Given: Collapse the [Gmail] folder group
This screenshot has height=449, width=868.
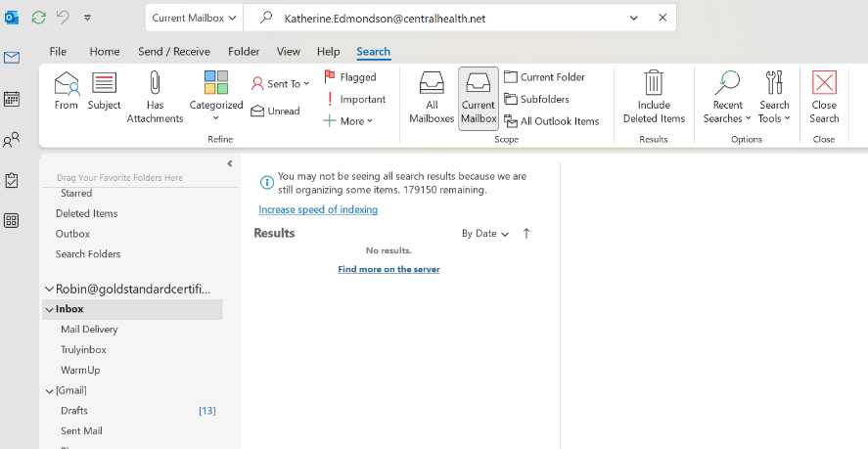Looking at the screenshot, I should (49, 391).
